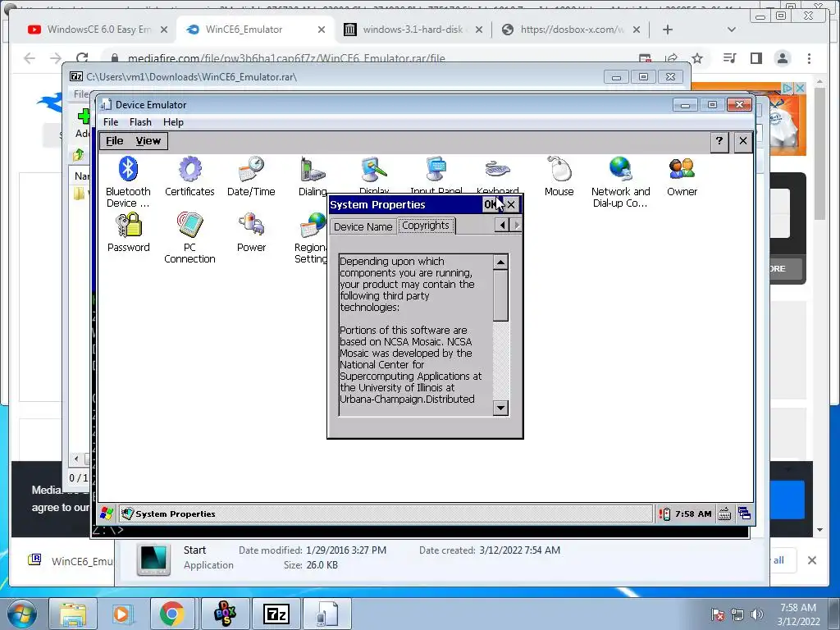Click the control panel help question mark
This screenshot has height=630, width=840.
(x=719, y=141)
